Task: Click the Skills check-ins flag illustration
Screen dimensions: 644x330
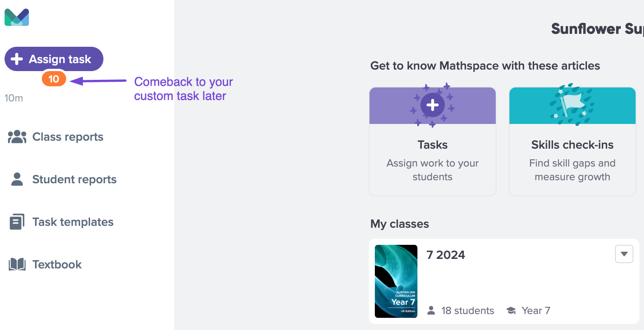Action: pos(572,105)
